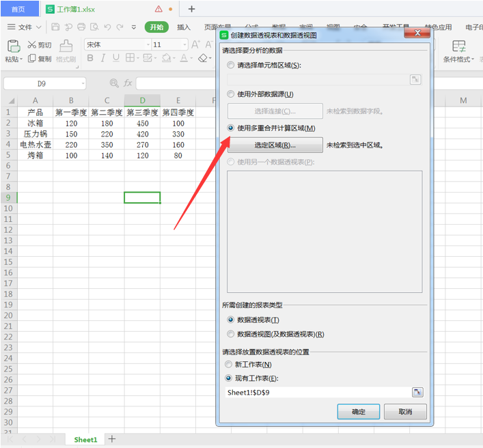Screen dimensions: 483x448
Task: Select 使用外部数据源(U) radio button
Action: (x=230, y=94)
